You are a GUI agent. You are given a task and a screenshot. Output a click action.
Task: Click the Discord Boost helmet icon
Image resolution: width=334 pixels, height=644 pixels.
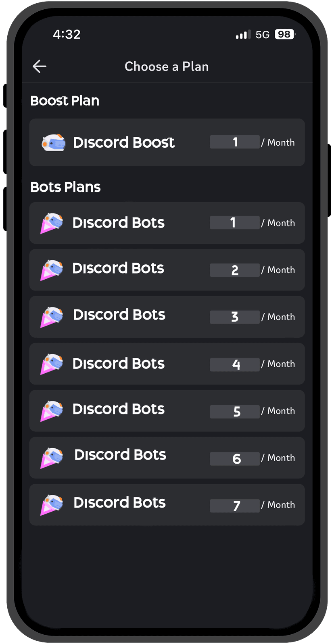point(54,142)
